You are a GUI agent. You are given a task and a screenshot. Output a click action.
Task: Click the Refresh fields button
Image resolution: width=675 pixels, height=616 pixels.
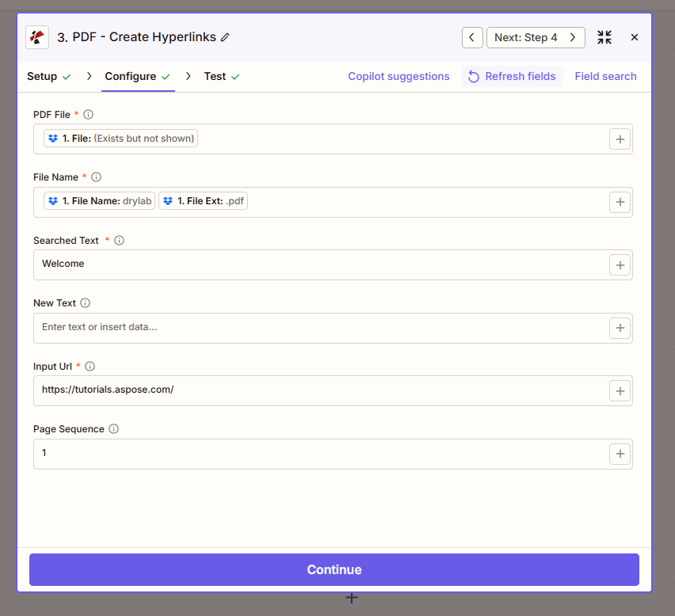[512, 77]
